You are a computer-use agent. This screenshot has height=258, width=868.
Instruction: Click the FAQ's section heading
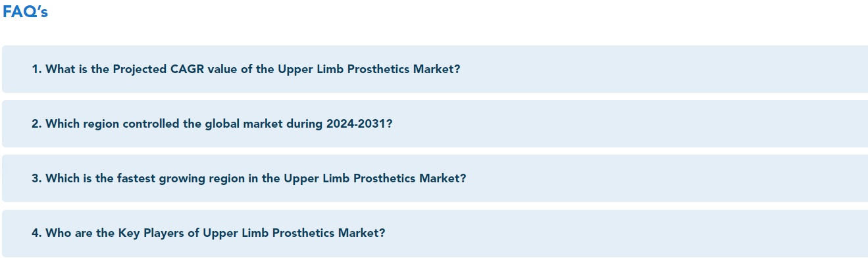[26, 12]
